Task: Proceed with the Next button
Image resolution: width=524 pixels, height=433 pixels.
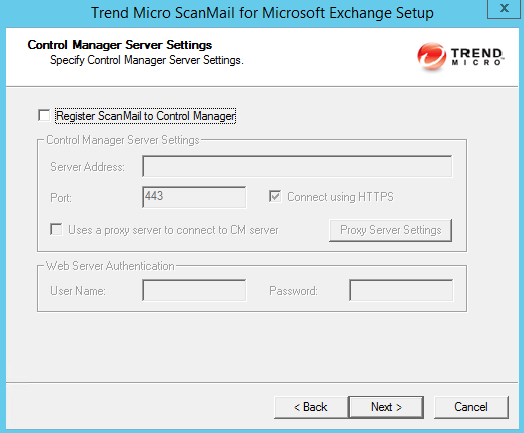Action: pos(386,407)
